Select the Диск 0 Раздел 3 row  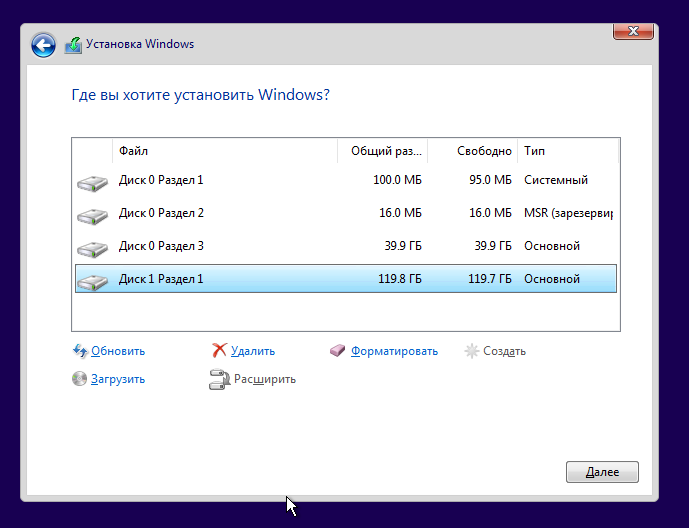346,246
